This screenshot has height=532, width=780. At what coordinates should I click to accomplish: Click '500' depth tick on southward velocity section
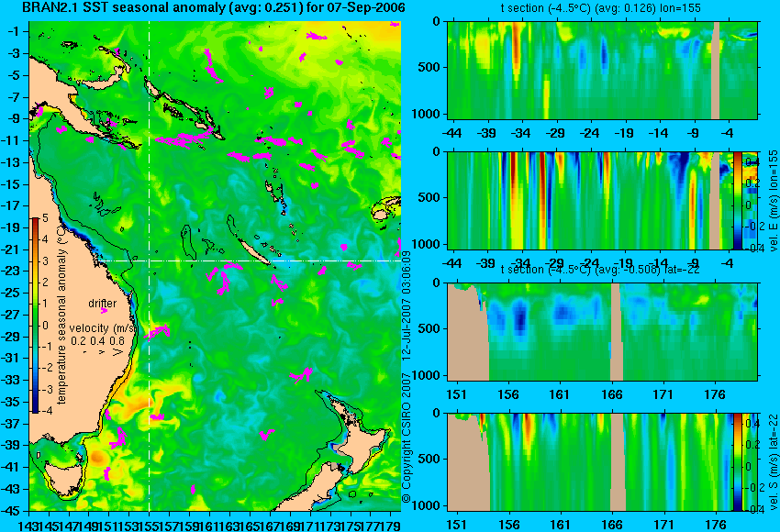coord(429,459)
